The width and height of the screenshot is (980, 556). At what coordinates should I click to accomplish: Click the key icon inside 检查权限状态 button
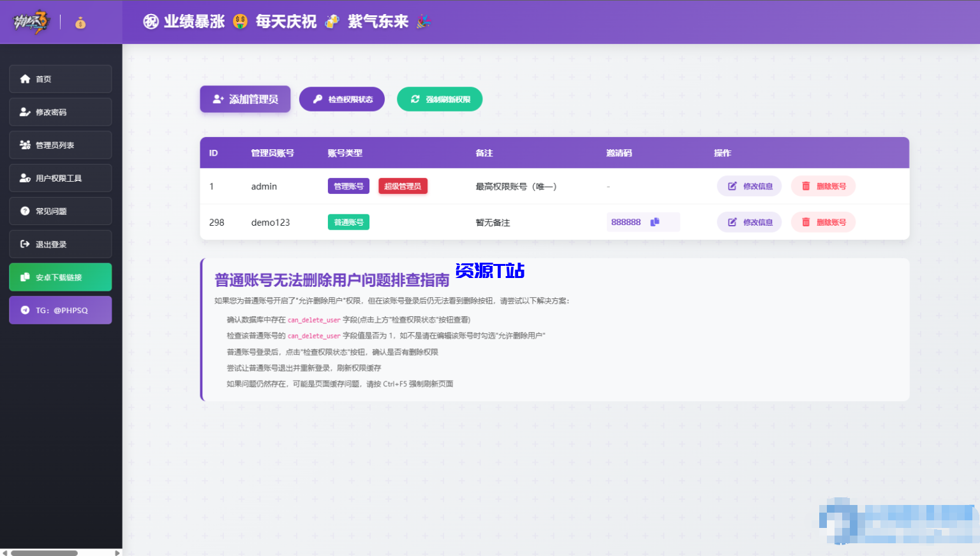tap(317, 99)
